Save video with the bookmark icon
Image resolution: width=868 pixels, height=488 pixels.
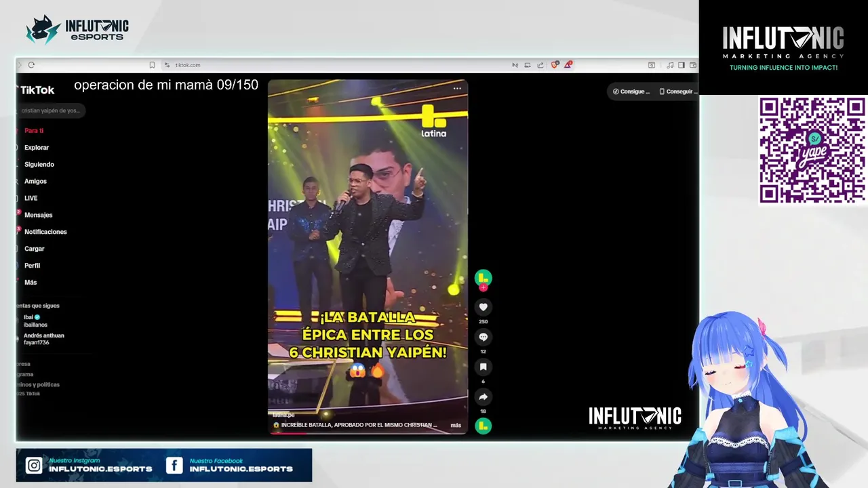tap(483, 367)
